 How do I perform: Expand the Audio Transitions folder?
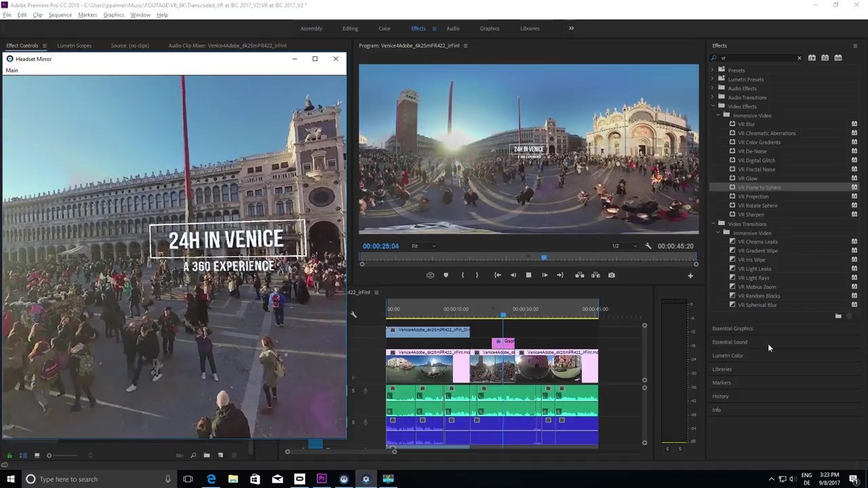click(713, 97)
